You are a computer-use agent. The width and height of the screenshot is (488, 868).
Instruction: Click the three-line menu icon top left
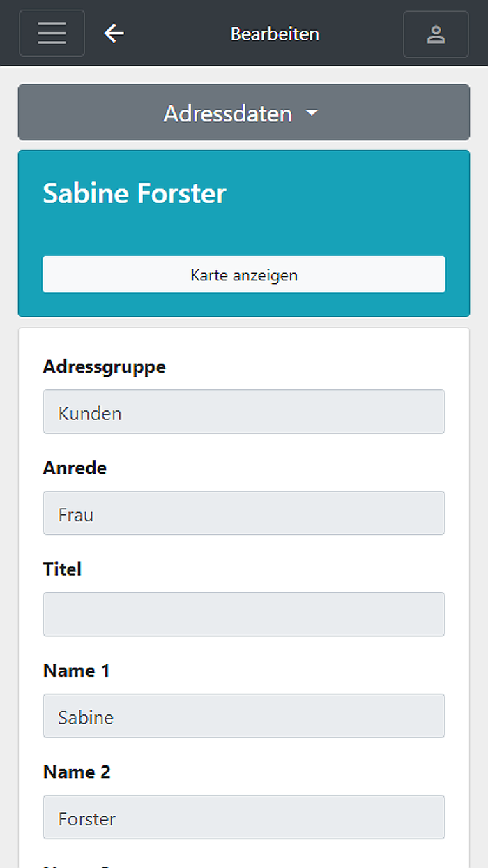tap(52, 33)
